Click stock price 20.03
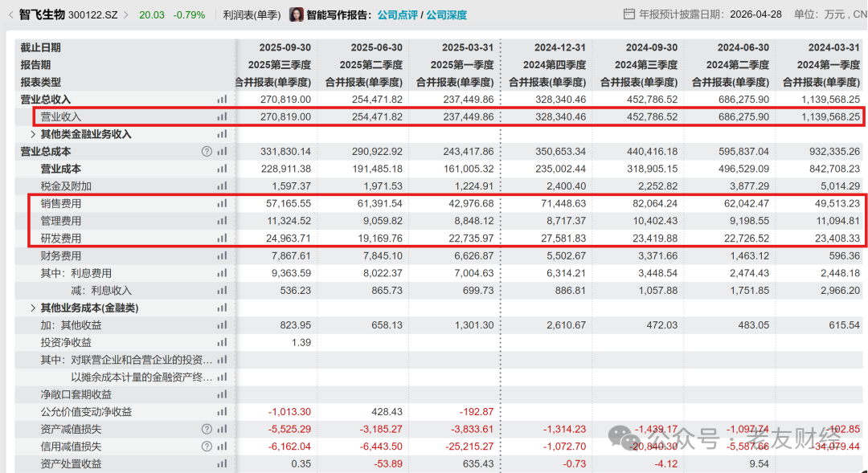The height and width of the screenshot is (473, 868). point(152,15)
